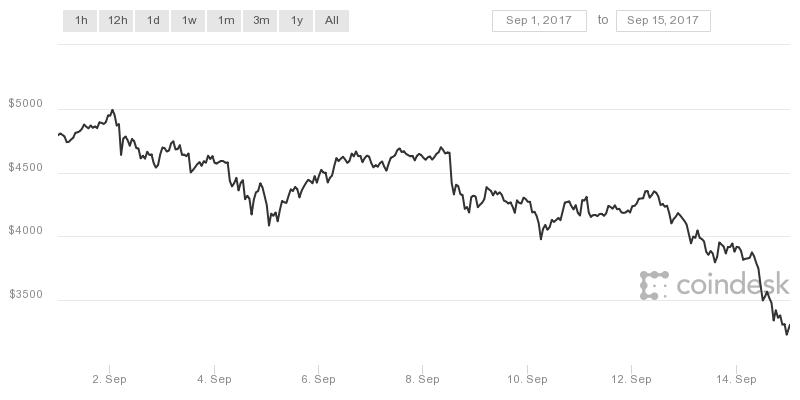Edit the Sep 15, 2017 end date
Viewport: 800px width, 400px height.
tap(663, 21)
